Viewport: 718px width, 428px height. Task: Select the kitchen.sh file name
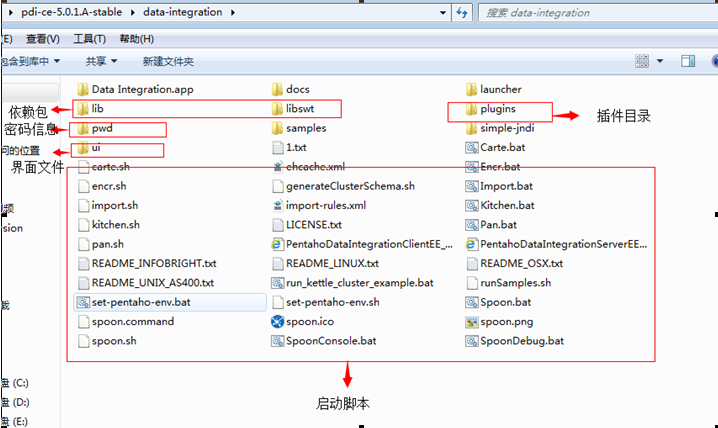pyautogui.click(x=115, y=225)
